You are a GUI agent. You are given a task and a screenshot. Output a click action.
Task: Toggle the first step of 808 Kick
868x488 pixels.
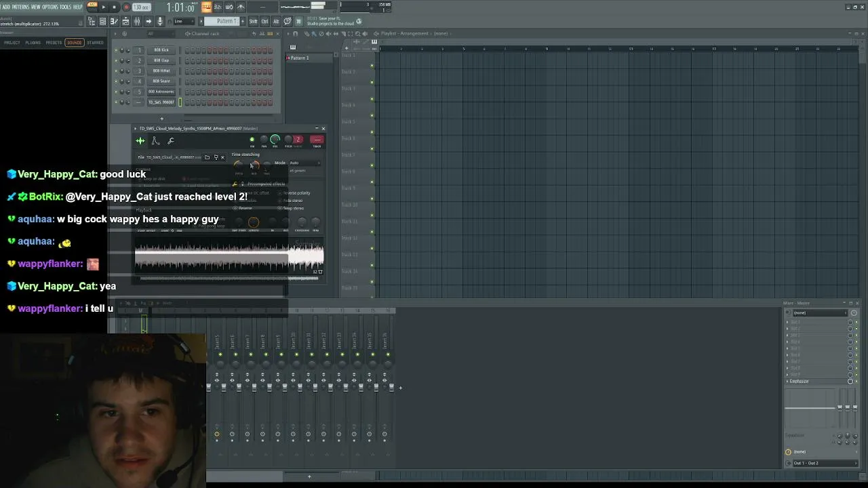point(187,50)
